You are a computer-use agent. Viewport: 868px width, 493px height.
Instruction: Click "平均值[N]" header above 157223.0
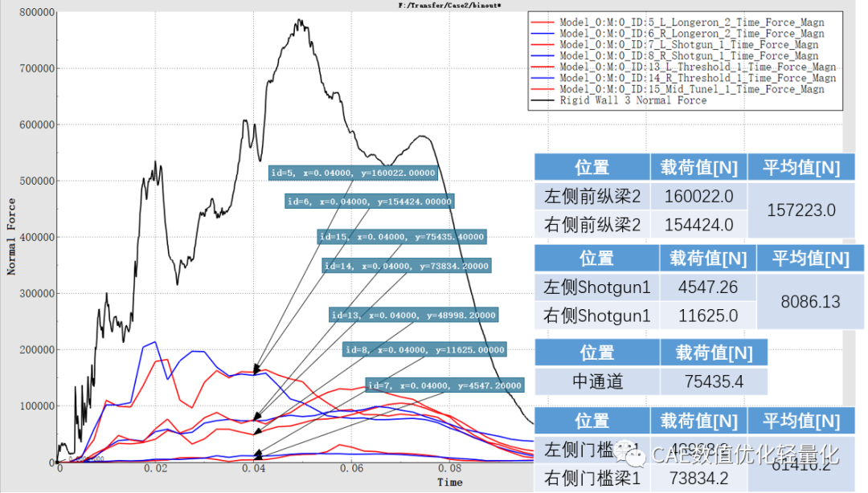(x=801, y=168)
